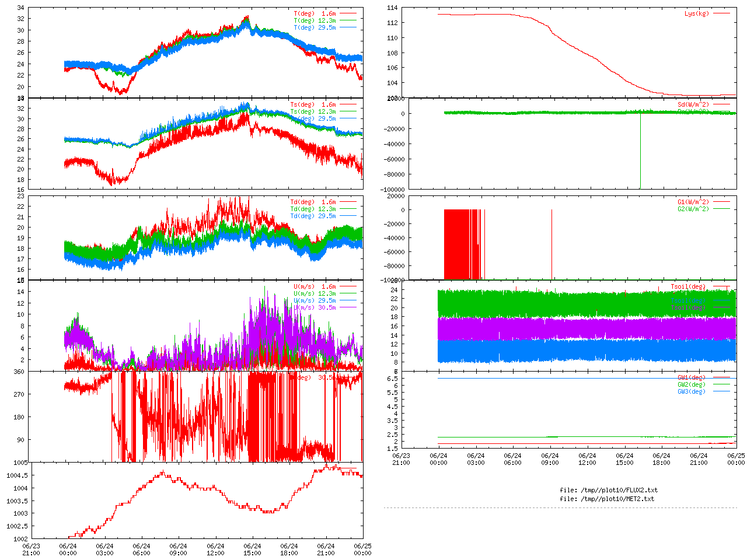The width and height of the screenshot is (747, 560).
Task: Click the Ts(deg) 12.3m legend entry
Action: (313, 111)
